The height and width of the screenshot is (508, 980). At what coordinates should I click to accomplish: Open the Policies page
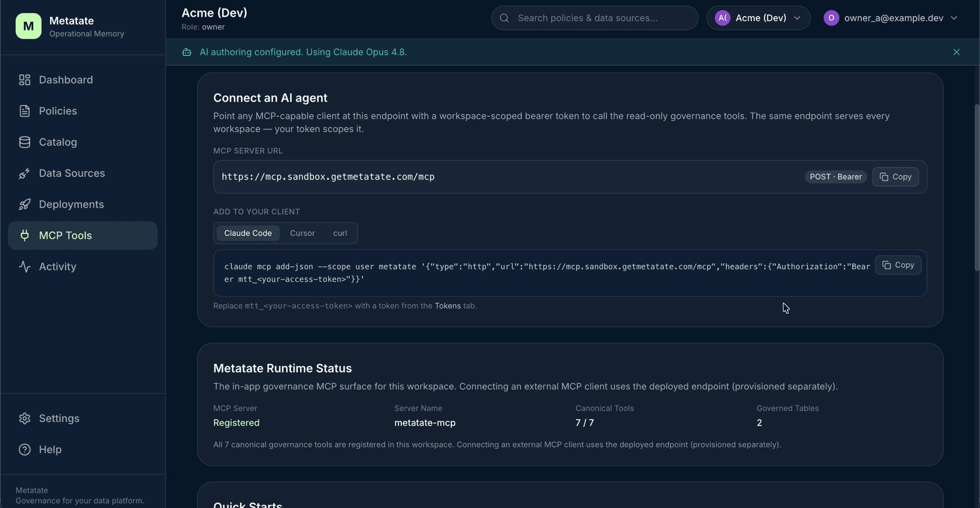tap(83, 111)
